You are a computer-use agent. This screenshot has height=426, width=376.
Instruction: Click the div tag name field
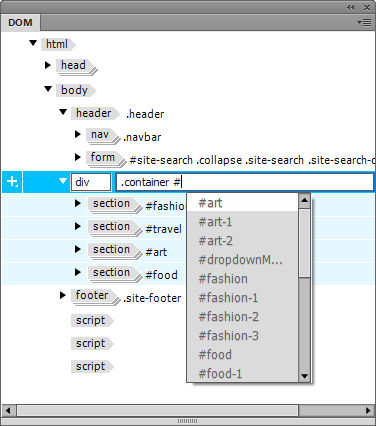[91, 182]
